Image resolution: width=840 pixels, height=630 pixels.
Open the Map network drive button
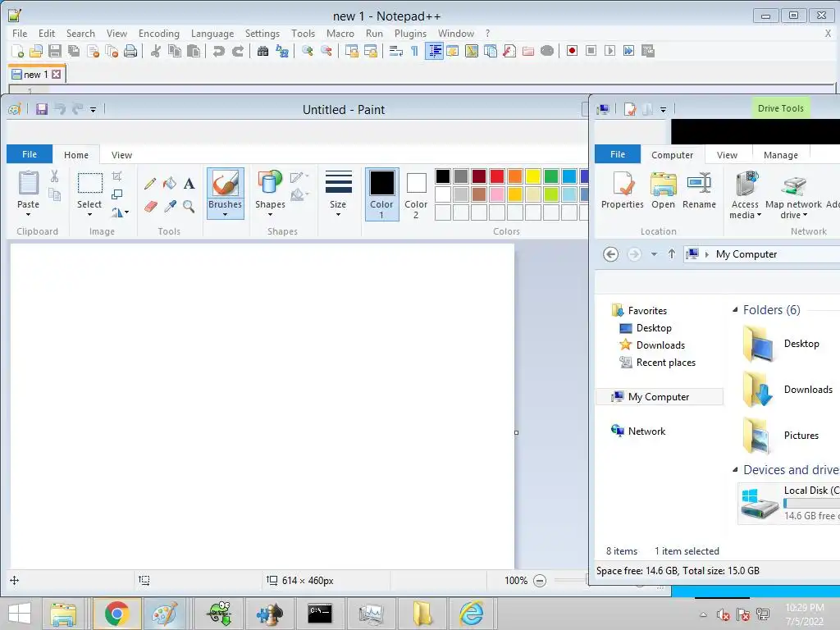tap(793, 195)
